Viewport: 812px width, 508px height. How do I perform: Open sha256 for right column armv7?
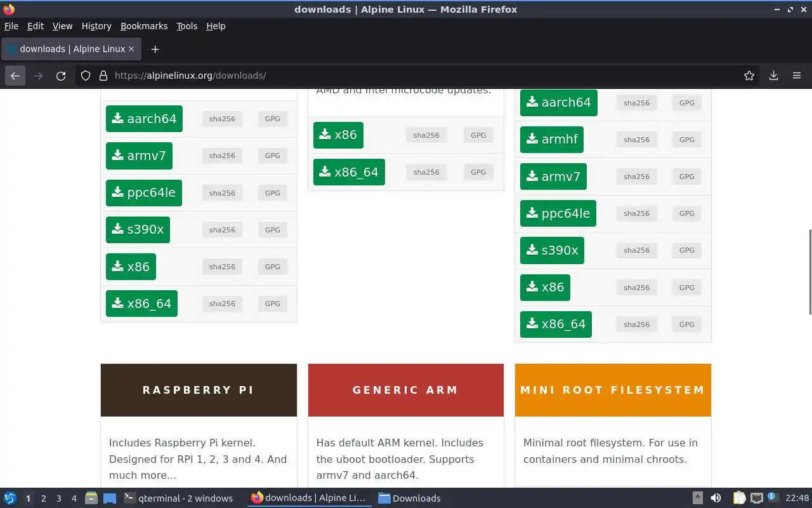(636, 177)
